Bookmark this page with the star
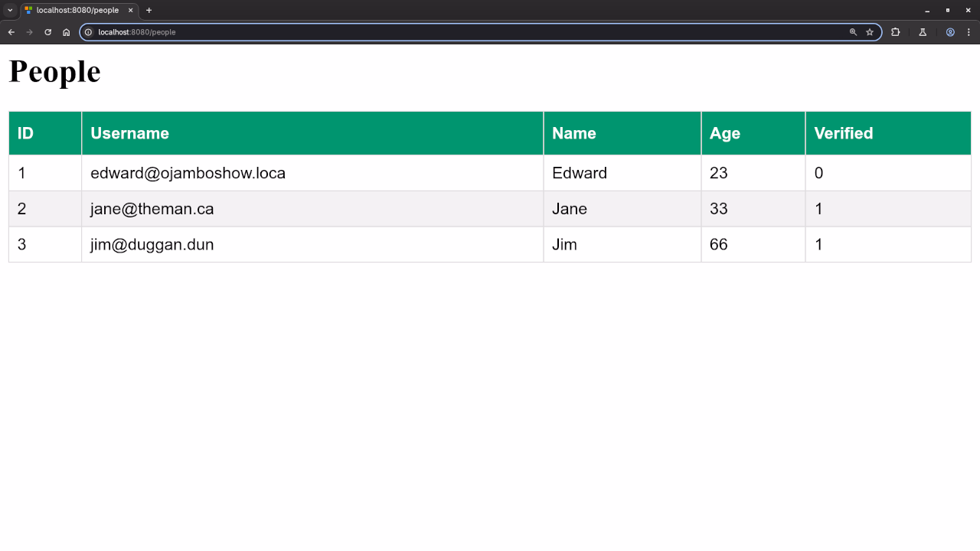Image resolution: width=980 pixels, height=551 pixels. coord(870,32)
